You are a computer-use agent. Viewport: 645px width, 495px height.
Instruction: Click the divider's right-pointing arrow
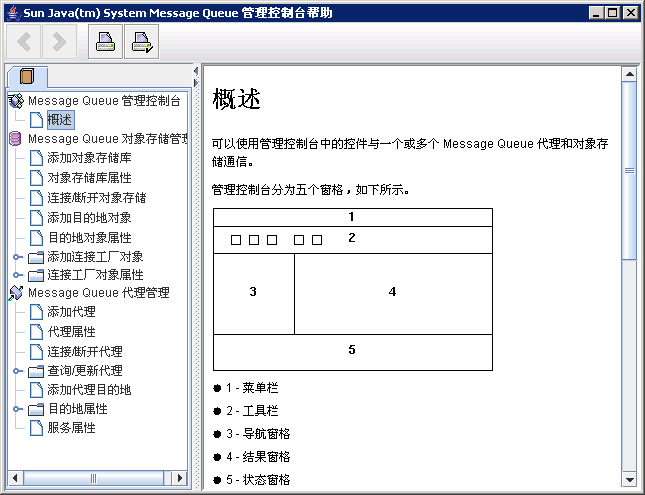[196, 83]
